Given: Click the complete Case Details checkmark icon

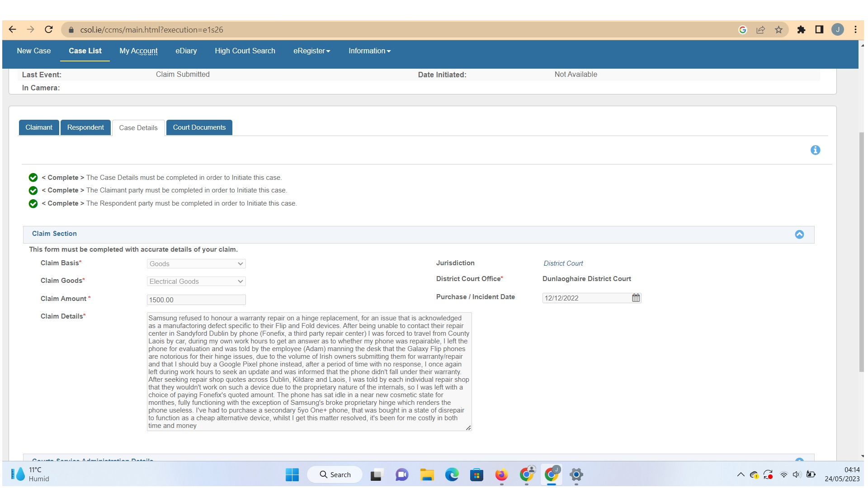Looking at the screenshot, I should click(x=33, y=177).
